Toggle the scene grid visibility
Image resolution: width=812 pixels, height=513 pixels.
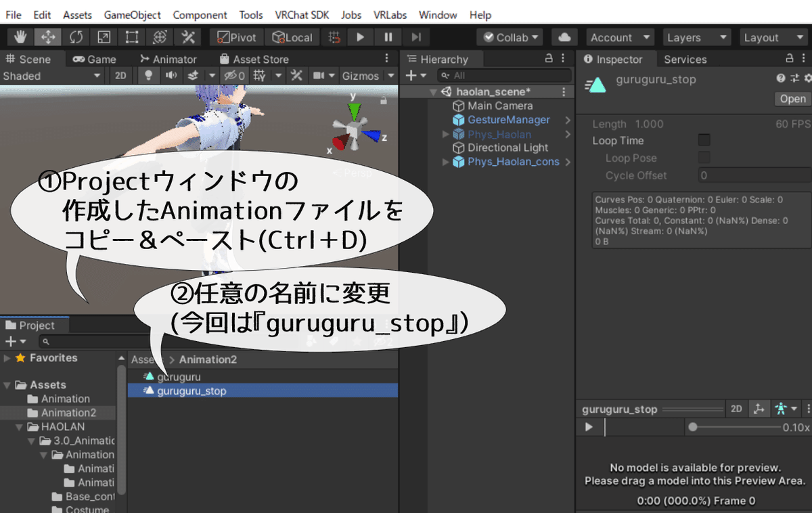click(259, 76)
